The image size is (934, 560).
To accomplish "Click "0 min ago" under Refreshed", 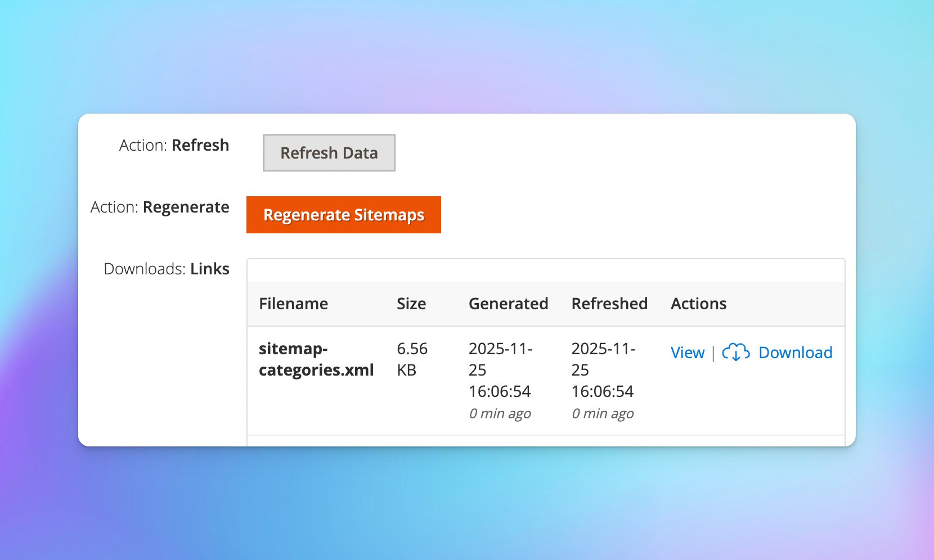I will tap(603, 414).
